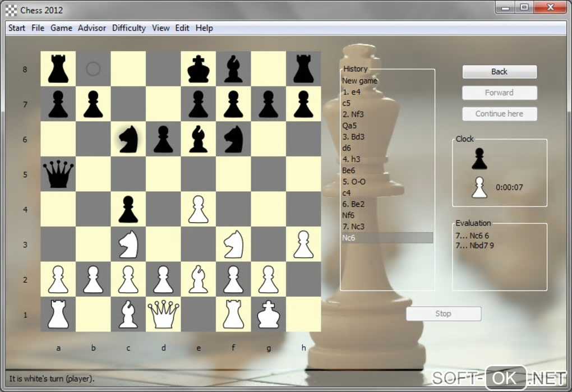This screenshot has width=572, height=392.
Task: Click the Forward button
Action: [500, 93]
